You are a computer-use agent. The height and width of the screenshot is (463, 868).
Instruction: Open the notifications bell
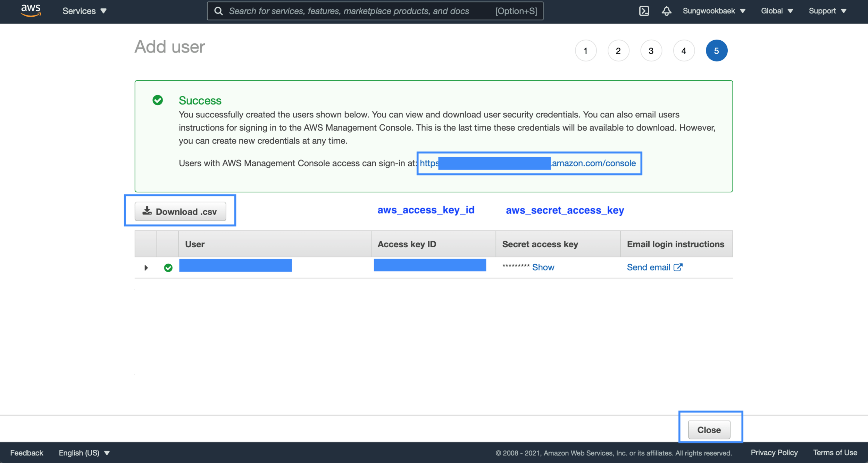point(666,11)
